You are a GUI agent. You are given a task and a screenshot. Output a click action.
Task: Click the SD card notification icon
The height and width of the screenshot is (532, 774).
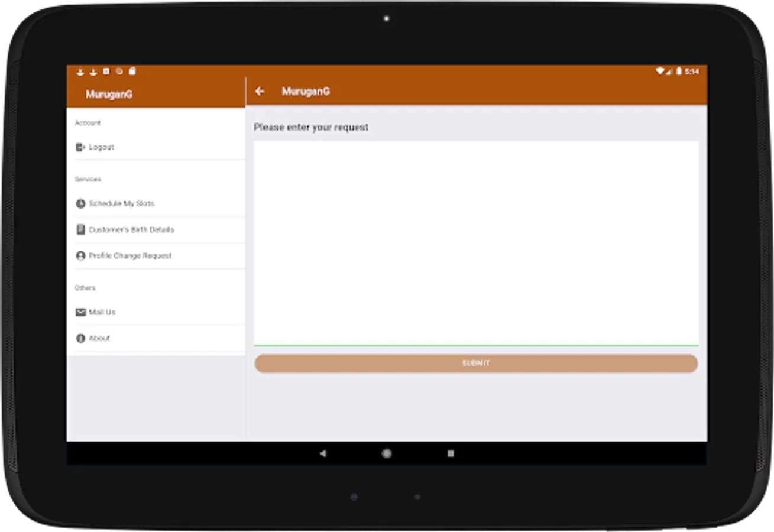coord(132,71)
